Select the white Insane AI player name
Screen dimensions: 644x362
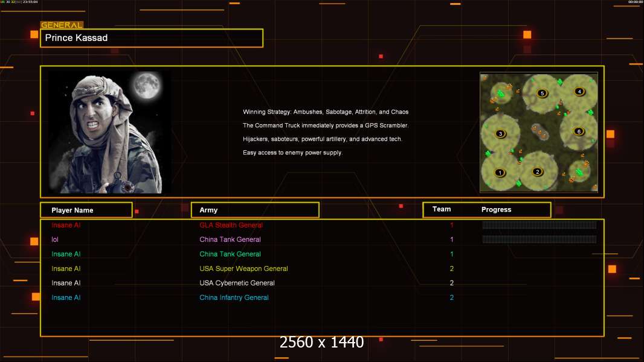click(x=66, y=283)
